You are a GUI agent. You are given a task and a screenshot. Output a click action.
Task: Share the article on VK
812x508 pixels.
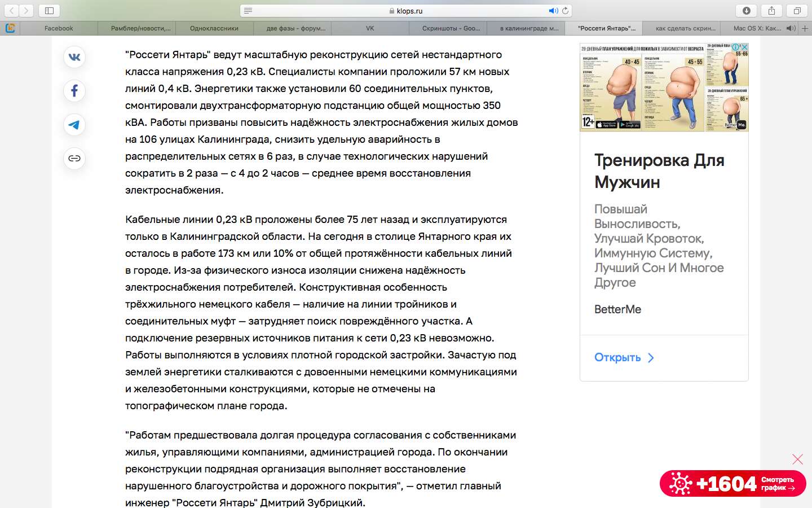click(74, 57)
